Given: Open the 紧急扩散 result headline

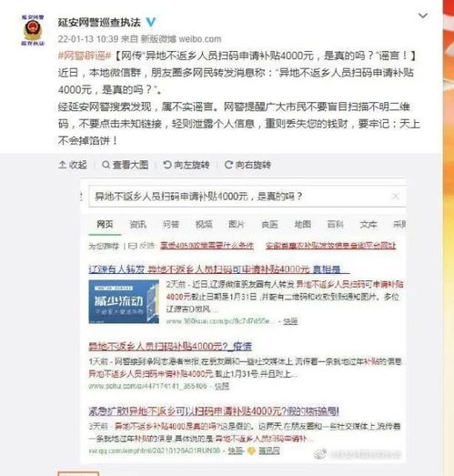Looking at the screenshot, I should pyautogui.click(x=214, y=411).
